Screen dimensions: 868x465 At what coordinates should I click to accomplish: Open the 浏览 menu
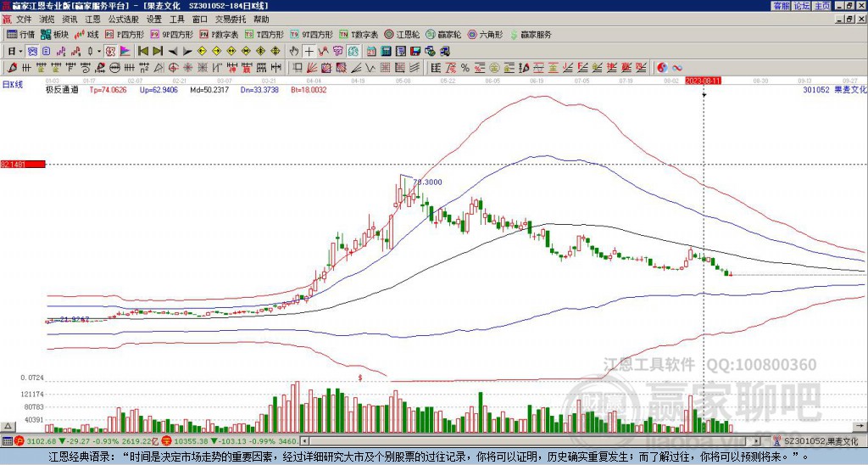47,20
